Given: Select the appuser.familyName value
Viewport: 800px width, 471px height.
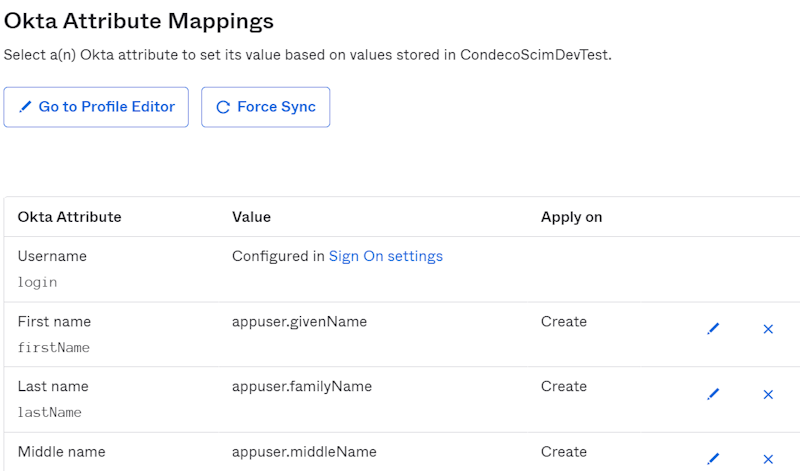Looking at the screenshot, I should tap(302, 386).
